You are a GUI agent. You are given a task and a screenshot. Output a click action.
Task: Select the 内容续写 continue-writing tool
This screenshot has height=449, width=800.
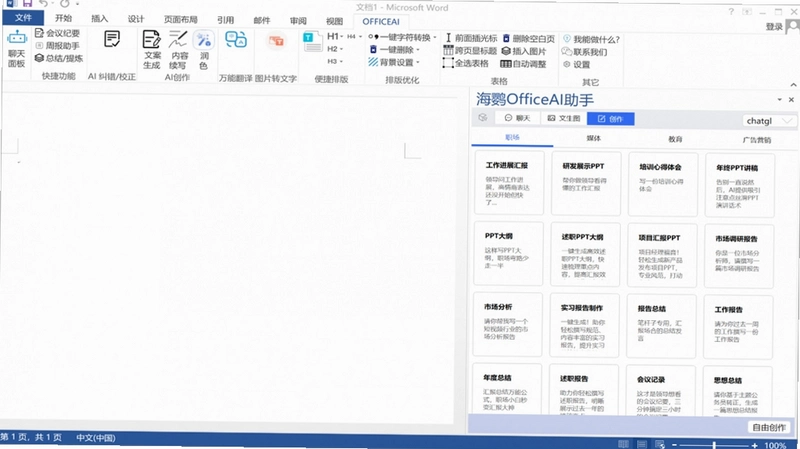178,49
